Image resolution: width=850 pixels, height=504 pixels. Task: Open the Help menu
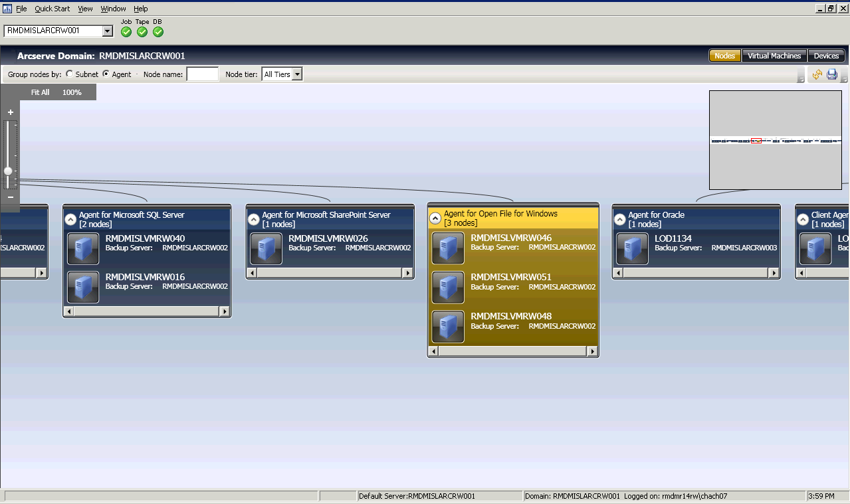(x=140, y=9)
